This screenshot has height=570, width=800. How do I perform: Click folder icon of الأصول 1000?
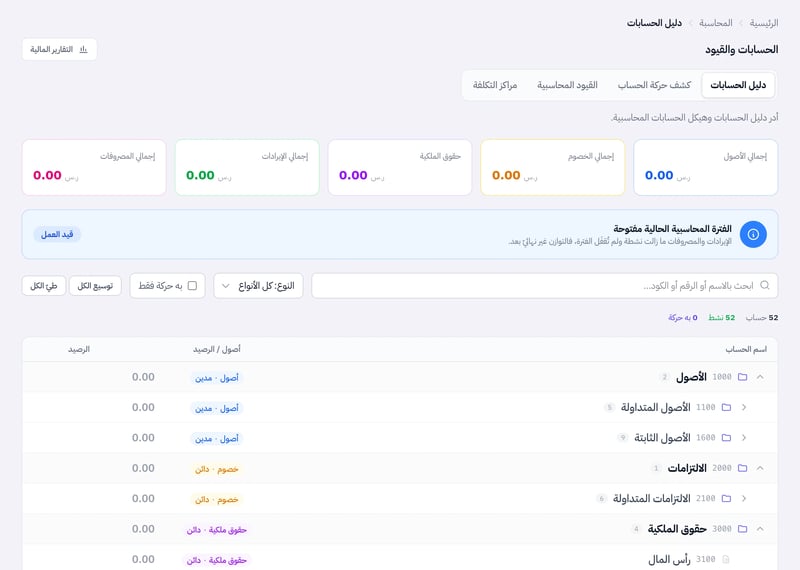point(743,377)
